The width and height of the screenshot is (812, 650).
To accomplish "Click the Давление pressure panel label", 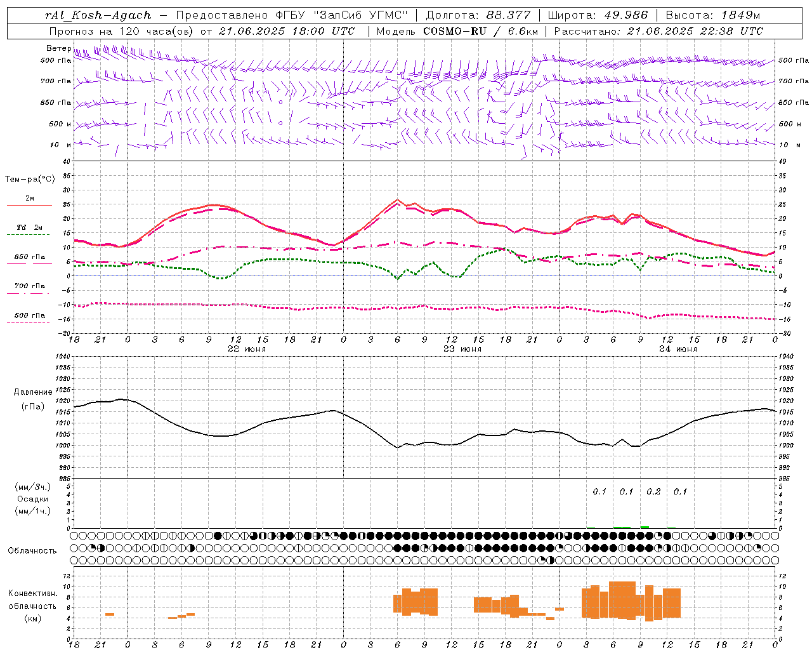I will pos(33,392).
